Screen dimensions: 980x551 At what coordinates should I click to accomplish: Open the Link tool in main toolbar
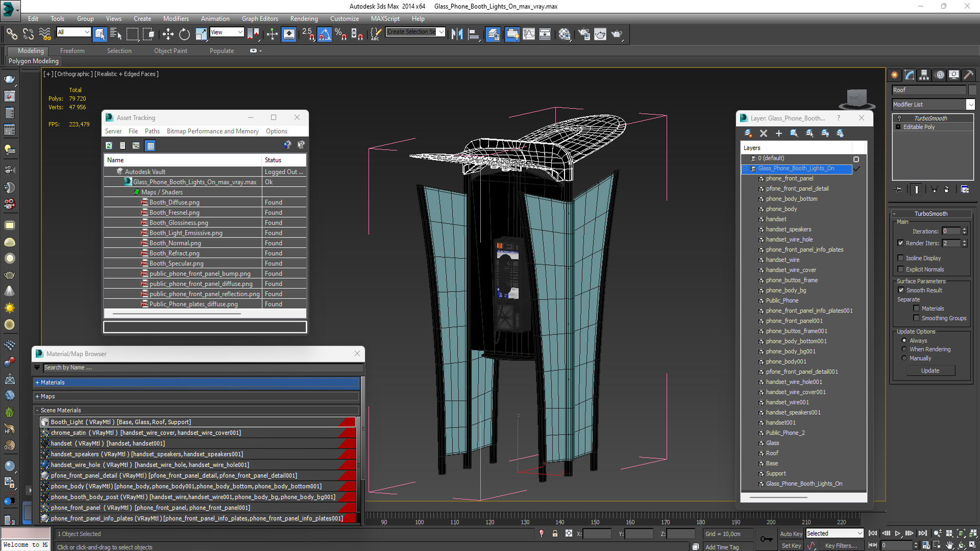11,34
